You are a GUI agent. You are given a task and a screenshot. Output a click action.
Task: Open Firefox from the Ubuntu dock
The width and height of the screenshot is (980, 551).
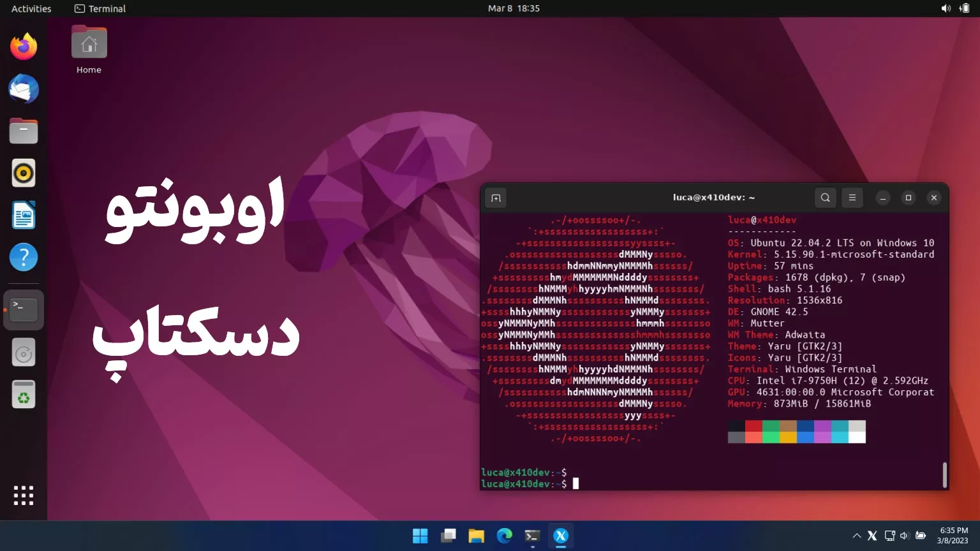pos(24,47)
